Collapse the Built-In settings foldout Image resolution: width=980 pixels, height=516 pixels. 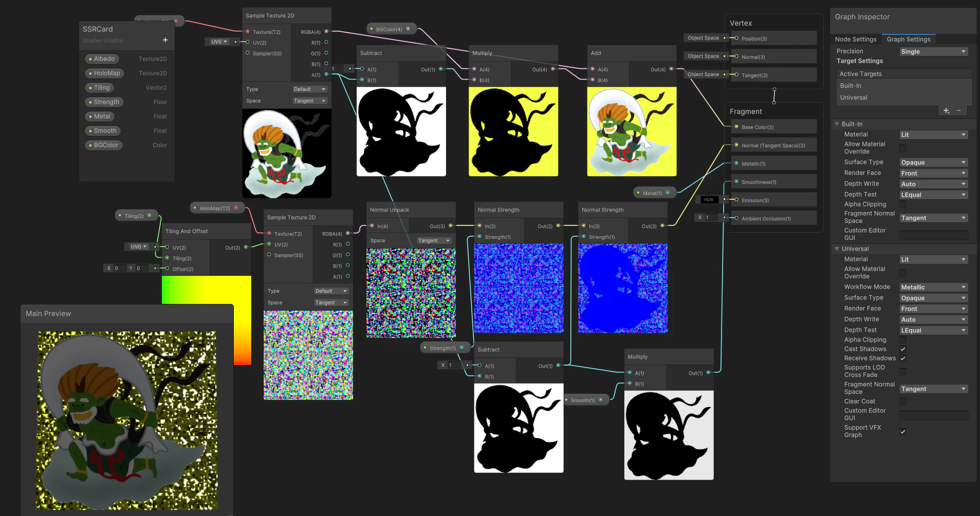(x=837, y=124)
